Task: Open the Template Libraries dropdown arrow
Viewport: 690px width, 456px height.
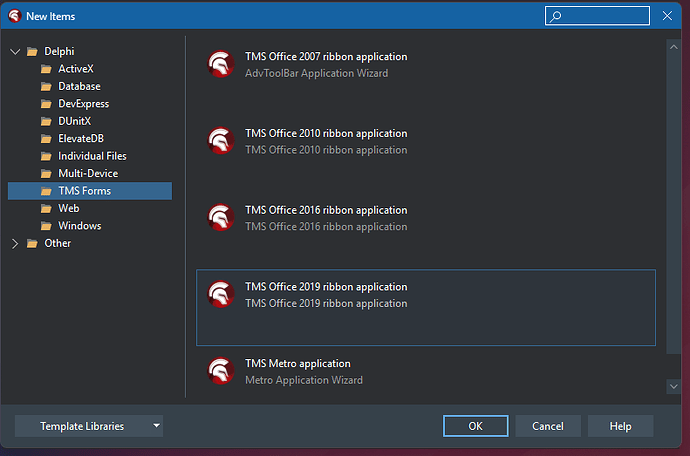Action: pyautogui.click(x=156, y=426)
